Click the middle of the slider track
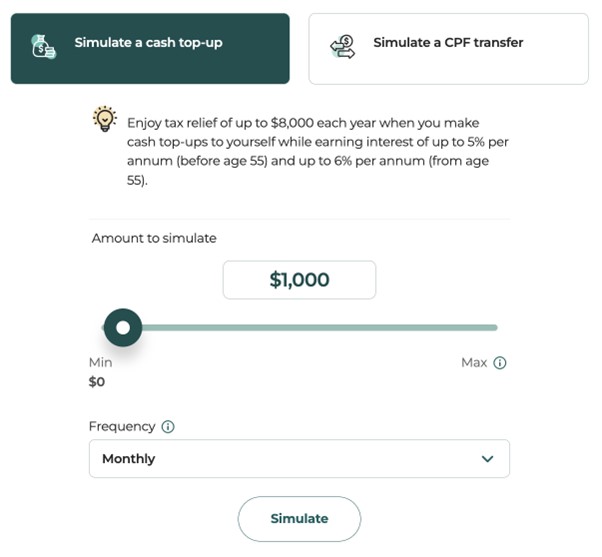This screenshot has width=602, height=557. [310, 327]
